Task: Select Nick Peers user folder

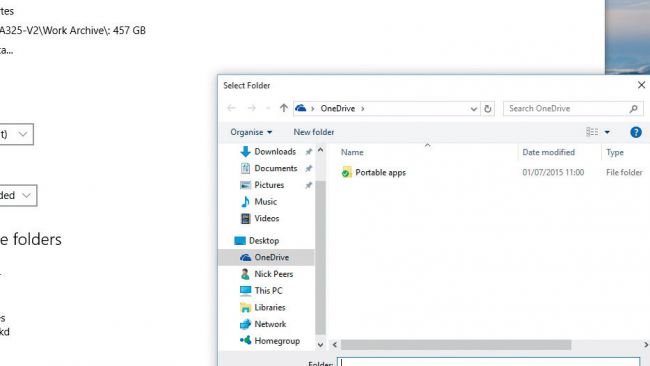Action: (x=274, y=274)
